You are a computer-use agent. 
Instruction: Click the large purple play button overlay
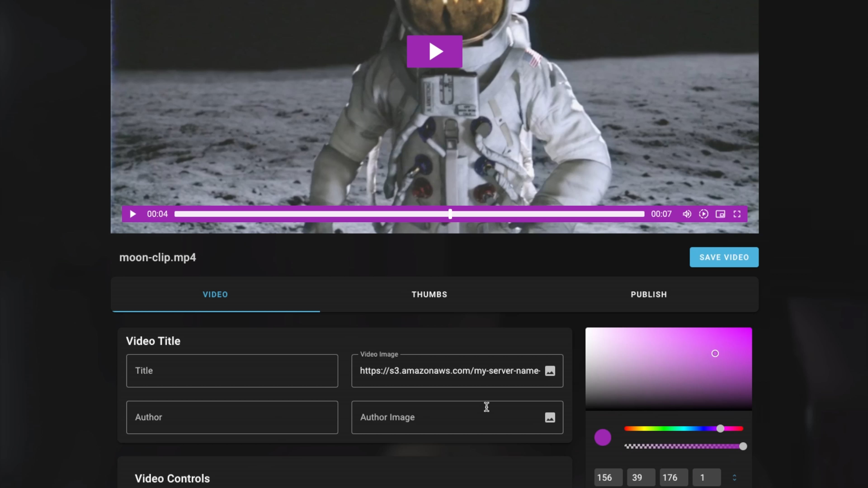tap(434, 52)
